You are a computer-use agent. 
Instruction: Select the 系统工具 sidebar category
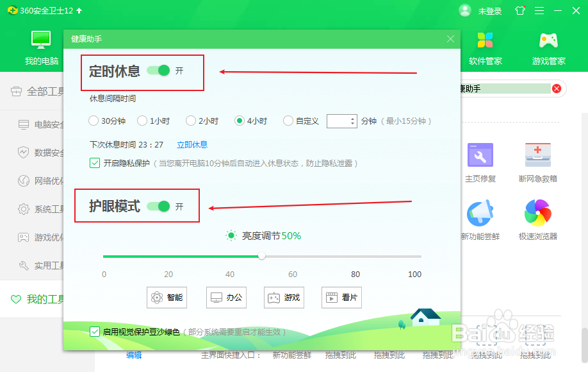click(42, 209)
